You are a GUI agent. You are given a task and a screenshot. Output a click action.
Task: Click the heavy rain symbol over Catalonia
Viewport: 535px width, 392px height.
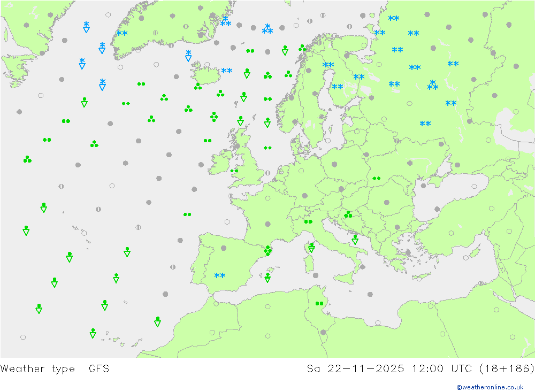(268, 250)
